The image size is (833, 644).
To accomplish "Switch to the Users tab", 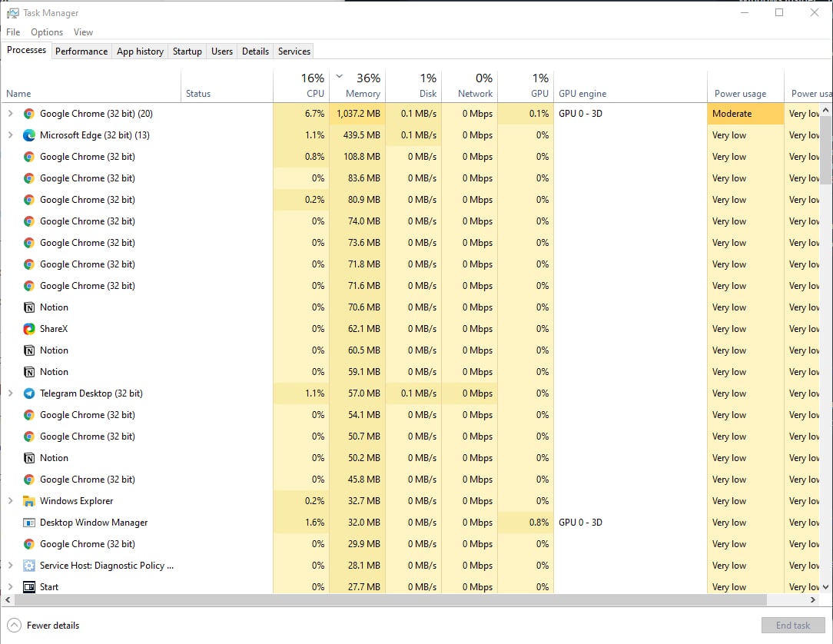I will 221,51.
